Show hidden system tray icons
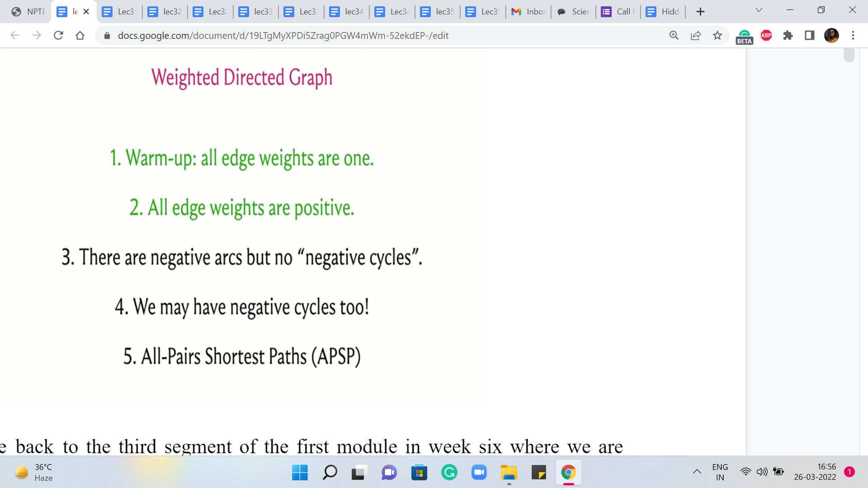868x488 pixels. click(697, 472)
